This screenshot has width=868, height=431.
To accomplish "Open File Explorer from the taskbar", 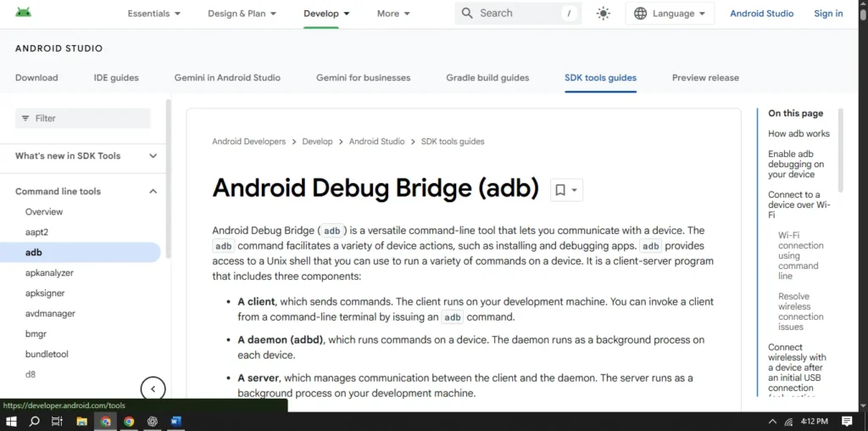I will point(81,421).
